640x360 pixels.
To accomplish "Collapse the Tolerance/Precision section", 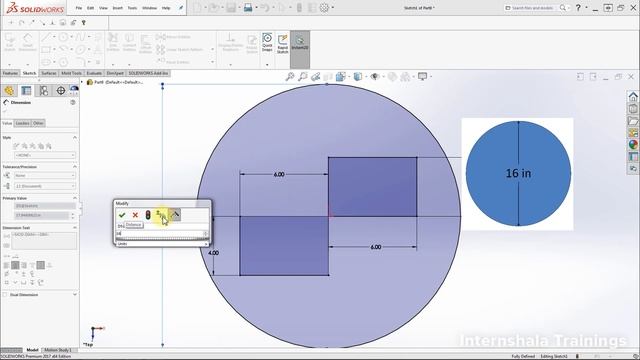I will click(x=75, y=167).
